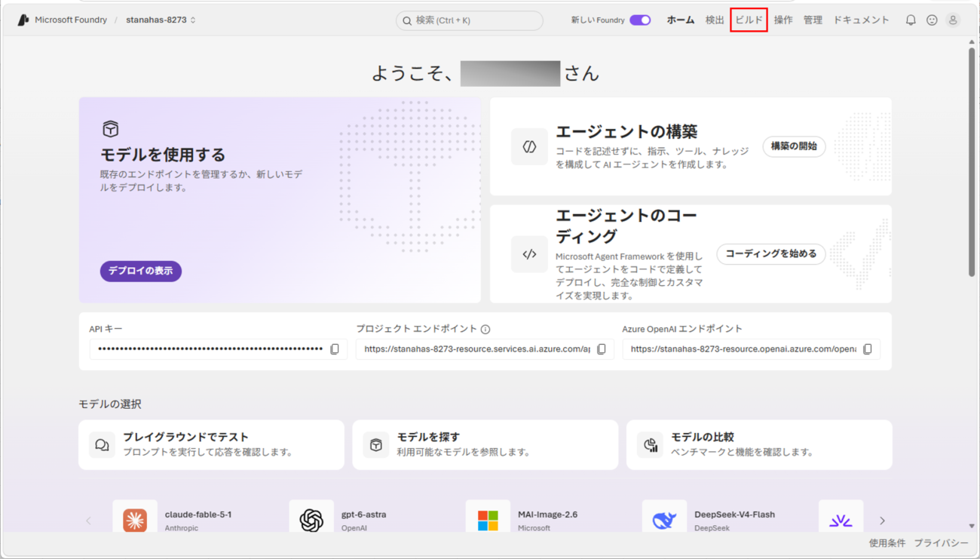This screenshot has height=559, width=980.
Task: Copy the API キー value
Action: point(335,349)
